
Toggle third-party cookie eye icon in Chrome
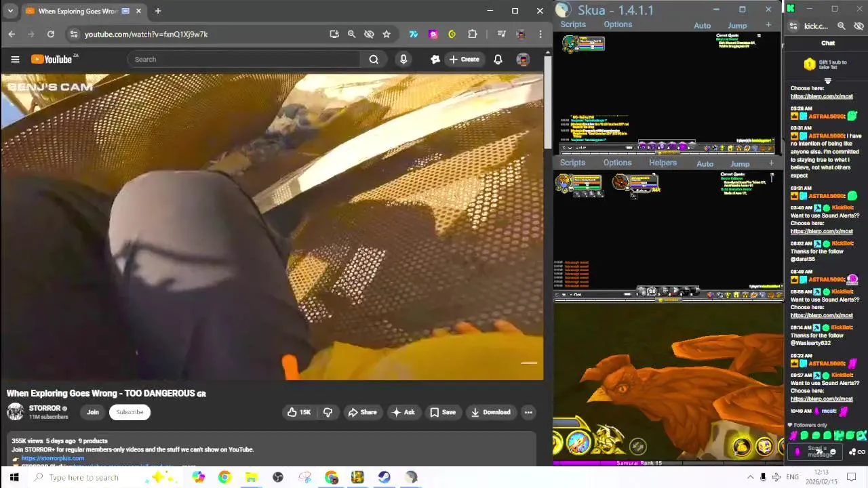point(369,34)
